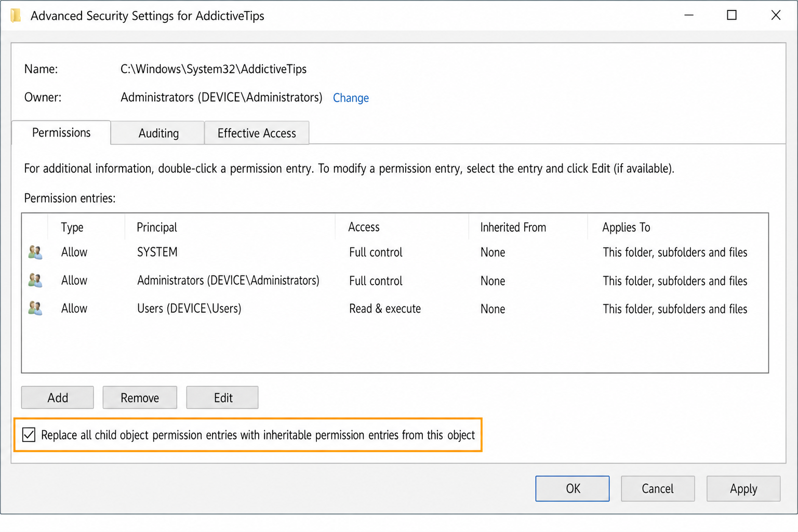Screen dimensions: 798x532
Task: Click the user group icon beside Administrators entry
Action: tap(35, 281)
